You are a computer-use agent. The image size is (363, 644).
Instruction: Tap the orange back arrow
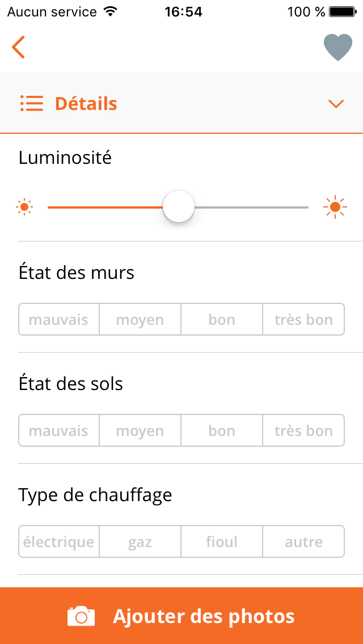click(19, 47)
